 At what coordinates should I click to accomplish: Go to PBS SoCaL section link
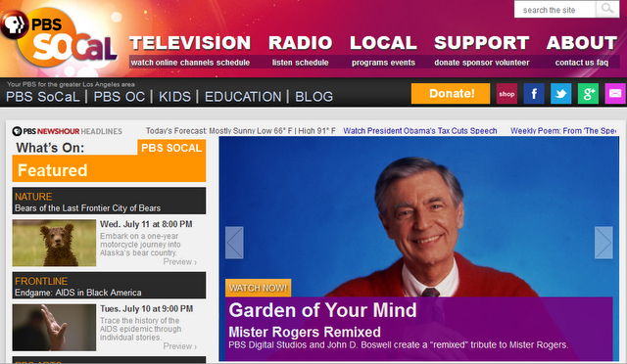coord(43,97)
